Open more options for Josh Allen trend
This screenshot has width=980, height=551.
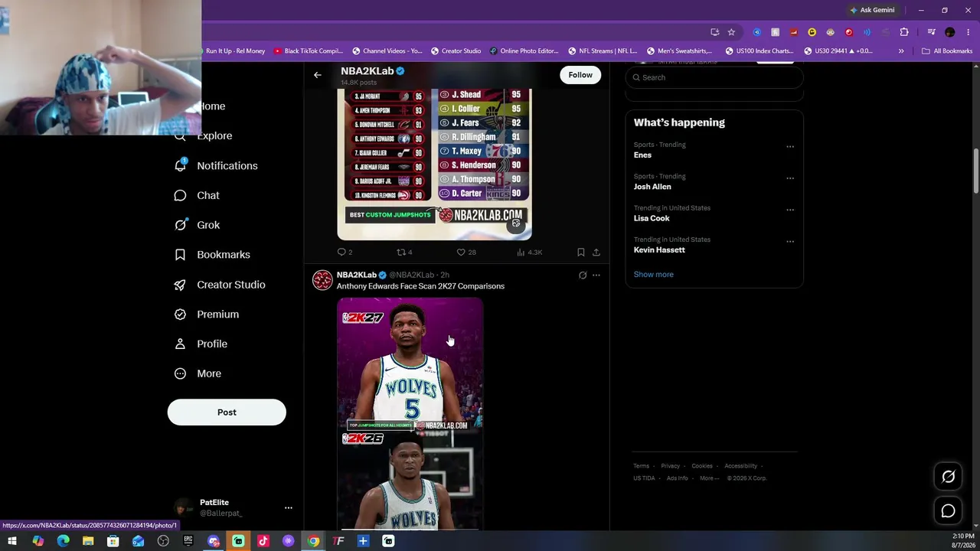tap(790, 178)
